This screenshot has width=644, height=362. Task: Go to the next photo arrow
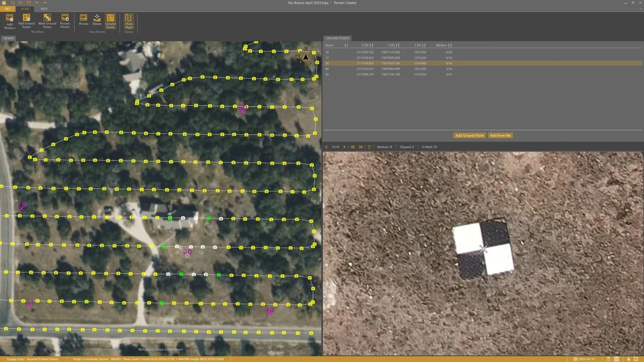coord(344,147)
